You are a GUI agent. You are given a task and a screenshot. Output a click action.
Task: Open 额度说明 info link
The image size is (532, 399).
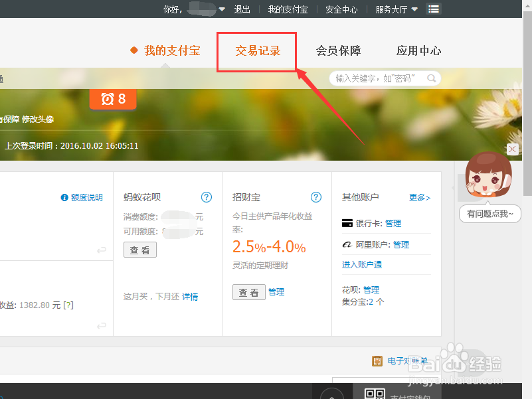(x=82, y=197)
